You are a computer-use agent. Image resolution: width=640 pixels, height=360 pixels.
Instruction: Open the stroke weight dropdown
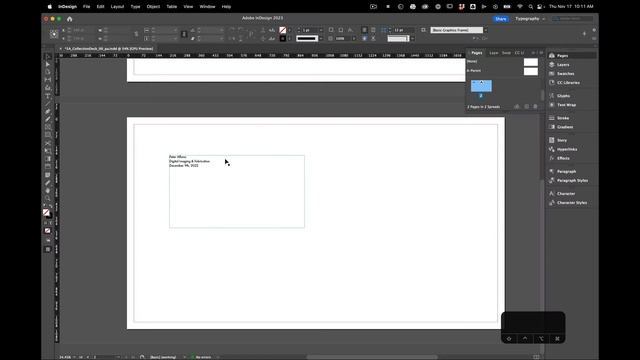[321, 30]
